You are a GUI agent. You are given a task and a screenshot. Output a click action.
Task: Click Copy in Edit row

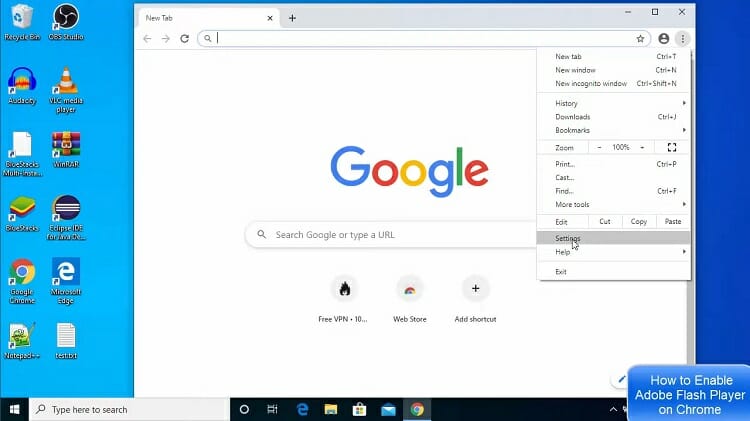click(x=639, y=222)
